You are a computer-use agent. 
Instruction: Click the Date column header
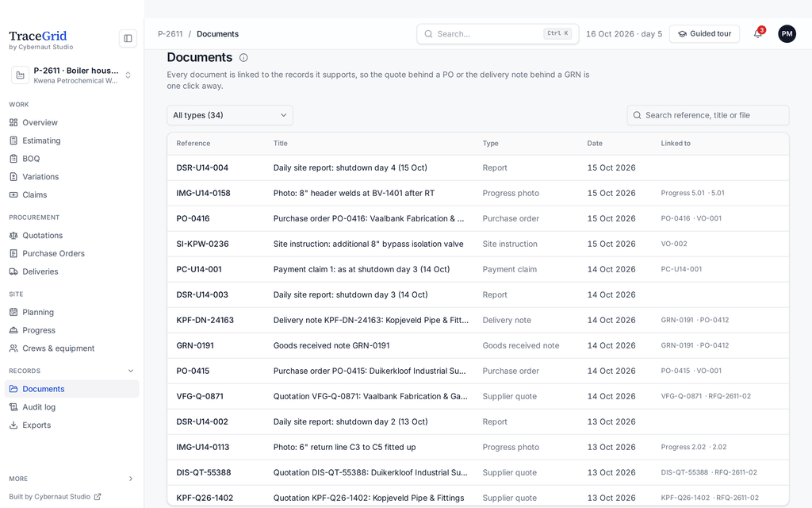[595, 143]
